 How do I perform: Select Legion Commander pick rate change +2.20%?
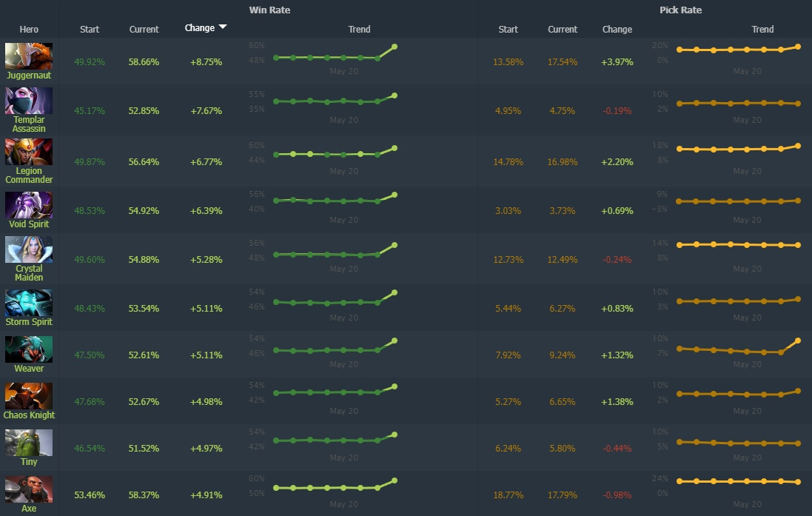point(617,161)
